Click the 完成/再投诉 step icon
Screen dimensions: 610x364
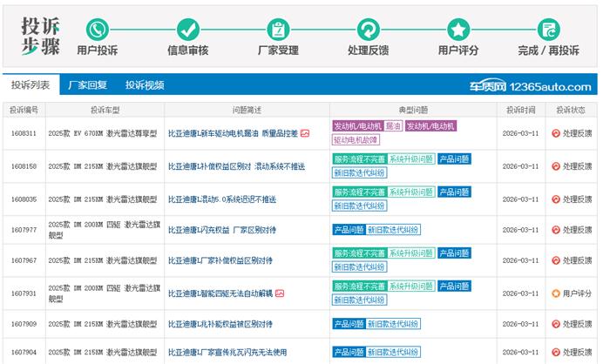coord(548,30)
